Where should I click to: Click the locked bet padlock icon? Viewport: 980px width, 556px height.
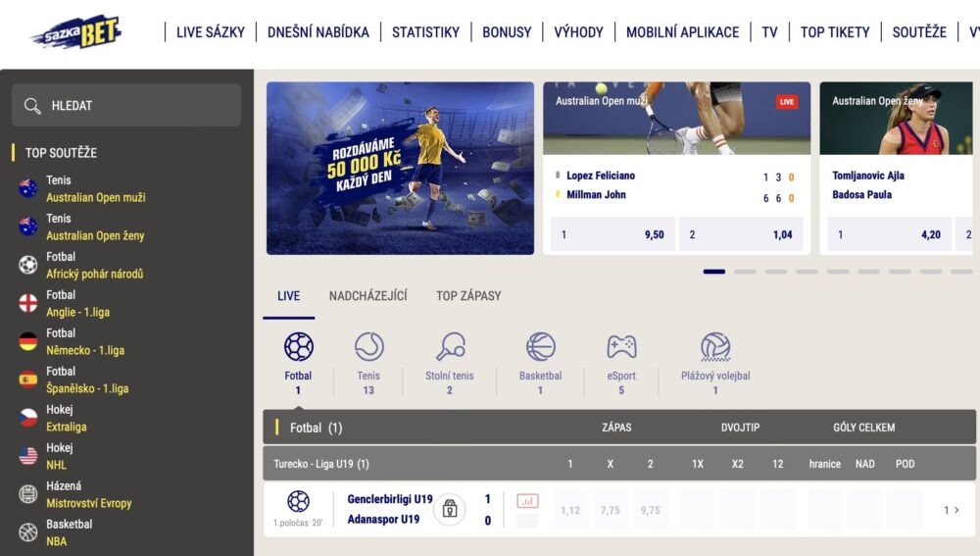450,509
